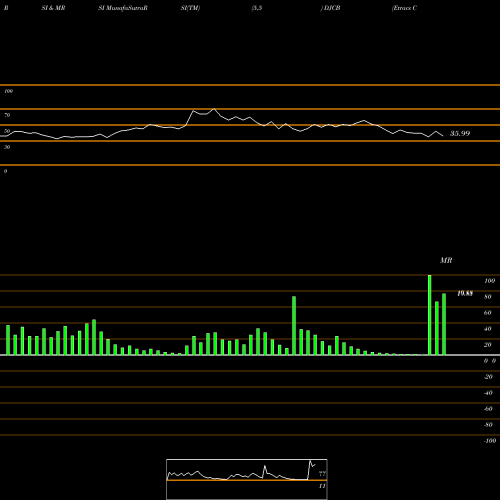This screenshot has width=500, height=500.
Task: Click the 11 value in mini chart
Action: click(x=322, y=486)
